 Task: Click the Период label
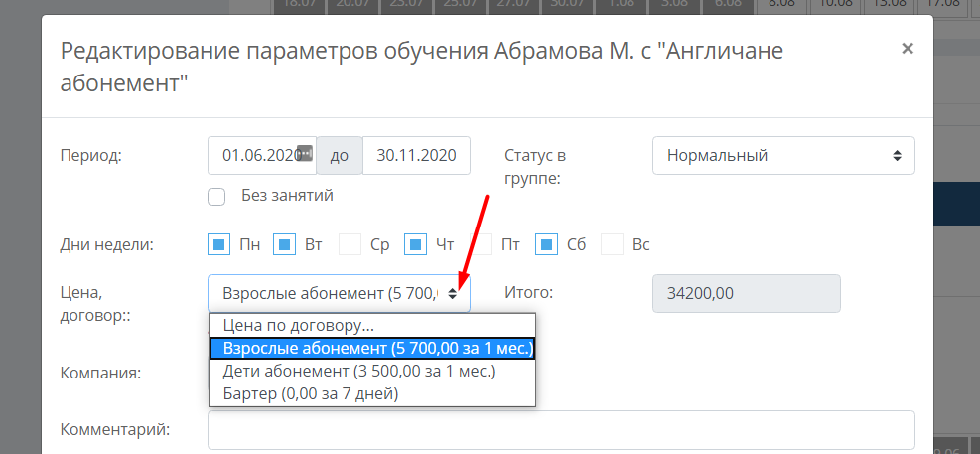click(90, 156)
